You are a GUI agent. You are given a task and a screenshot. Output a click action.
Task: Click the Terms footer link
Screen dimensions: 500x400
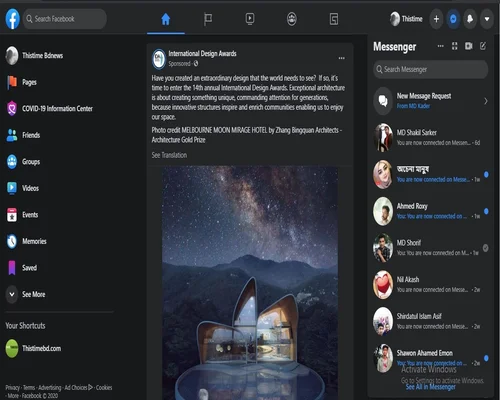[29, 388]
